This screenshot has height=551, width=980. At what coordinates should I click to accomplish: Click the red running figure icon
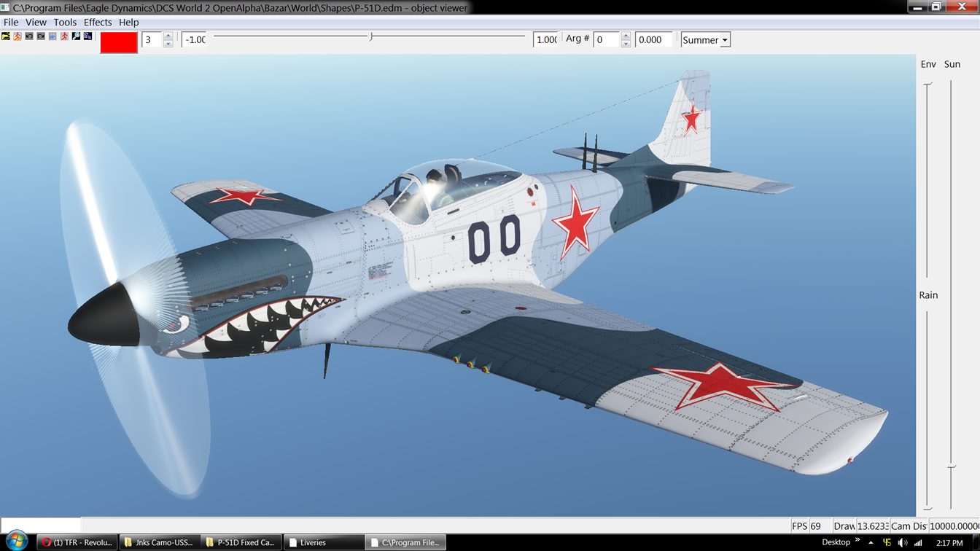(64, 36)
